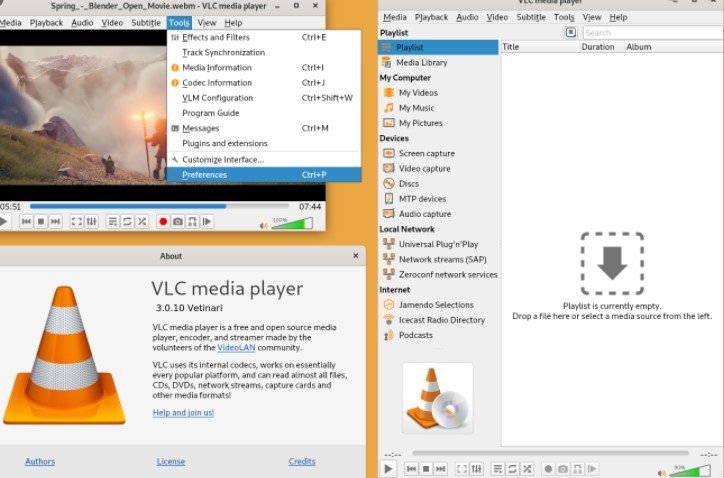Open Podcasts in sidebar
Viewport: 724px width, 478px height.
(438, 335)
